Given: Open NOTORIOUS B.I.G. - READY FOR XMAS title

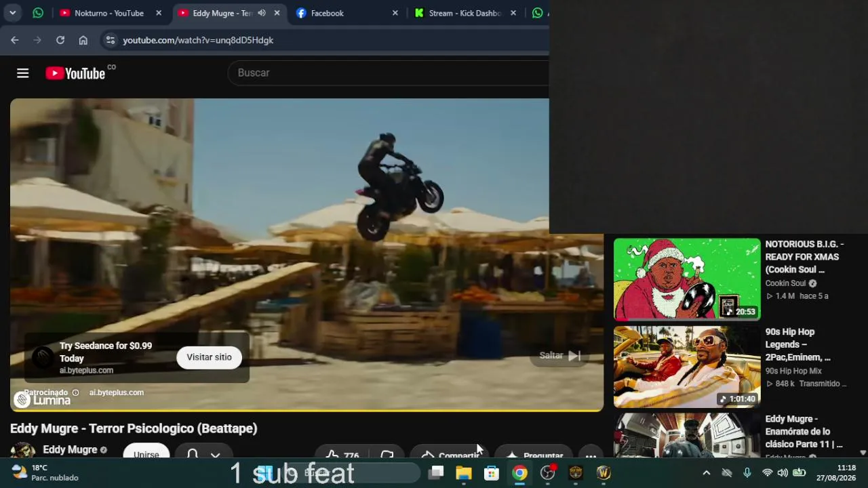Looking at the screenshot, I should tap(805, 257).
